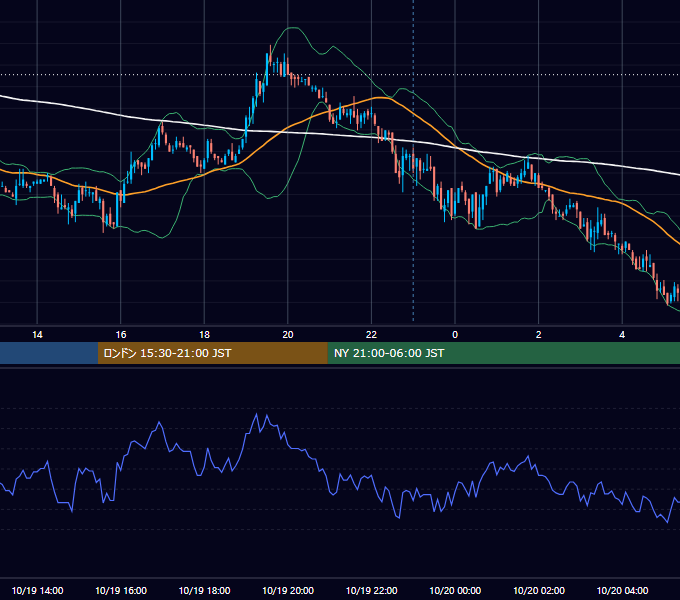Click the 10/19 22:00 date label
Viewport: 680px width, 600px height.
[x=371, y=590]
